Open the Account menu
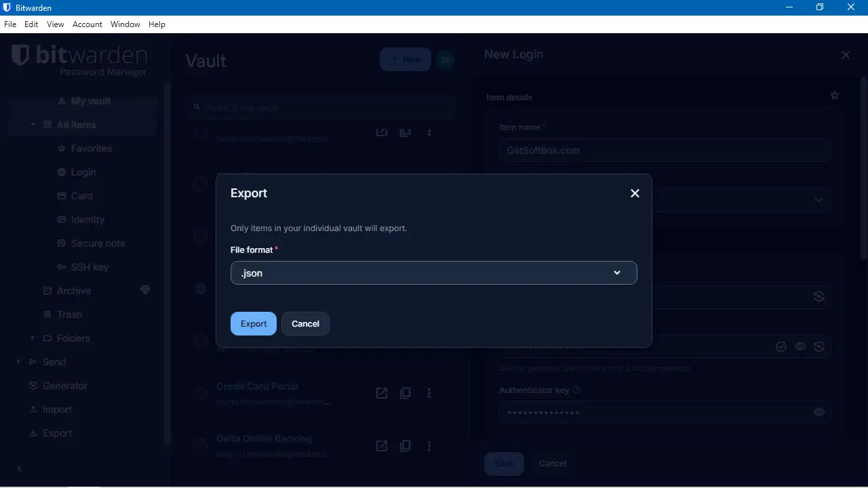 87,24
